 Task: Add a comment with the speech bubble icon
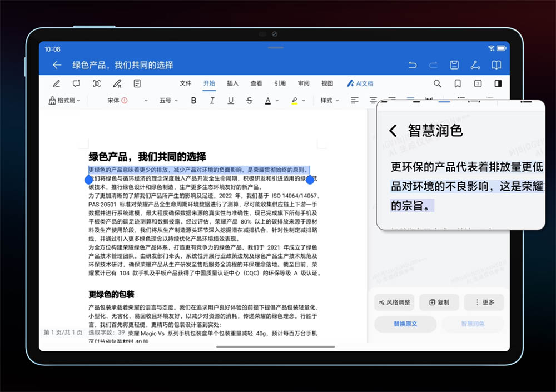[x=76, y=83]
